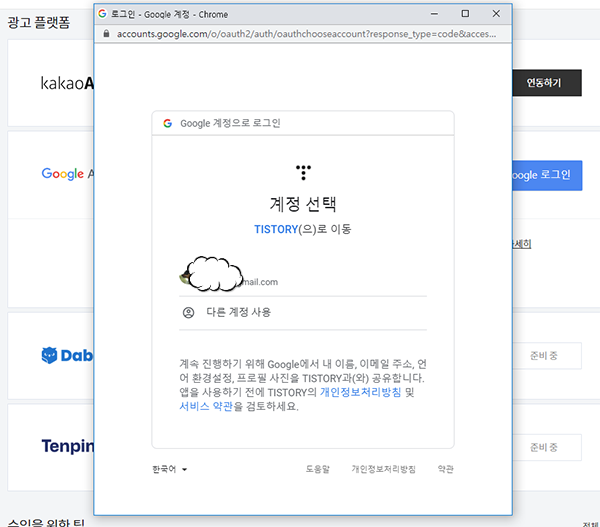Screen dimensions: 600x527
Task: Click the Google G logo in sign-in header
Action: [x=168, y=123]
